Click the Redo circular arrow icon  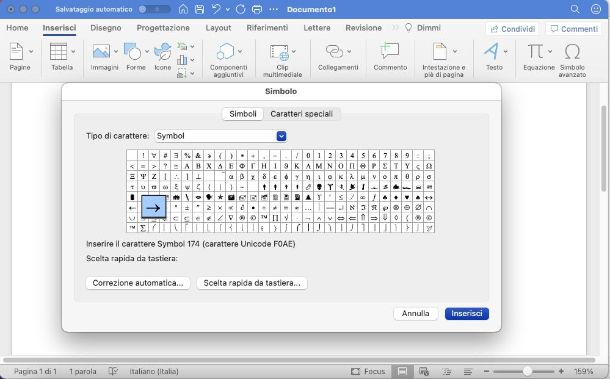coord(240,9)
